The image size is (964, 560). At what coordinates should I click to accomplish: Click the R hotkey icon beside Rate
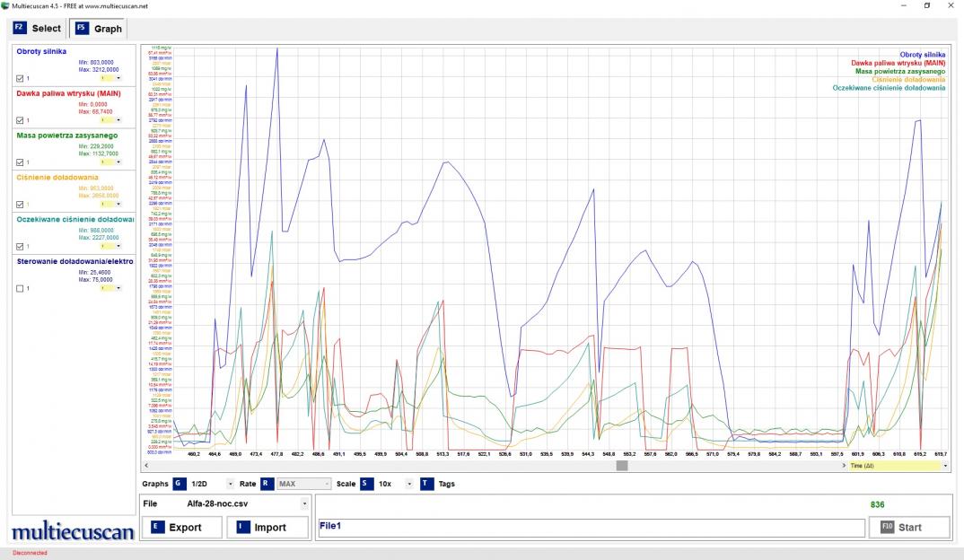click(x=267, y=484)
